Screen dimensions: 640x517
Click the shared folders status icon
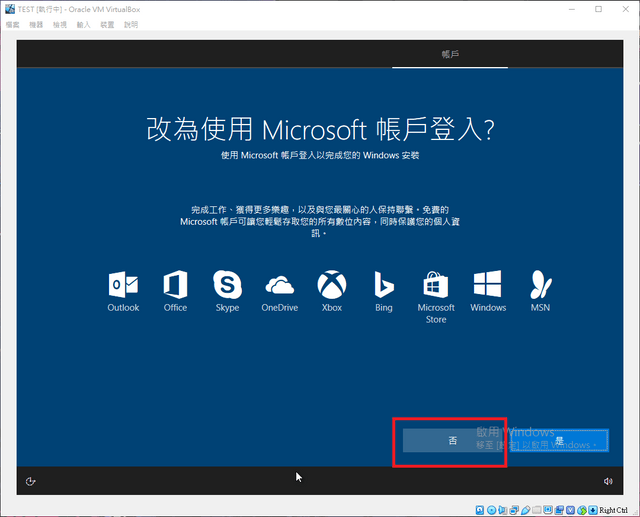pos(537,510)
